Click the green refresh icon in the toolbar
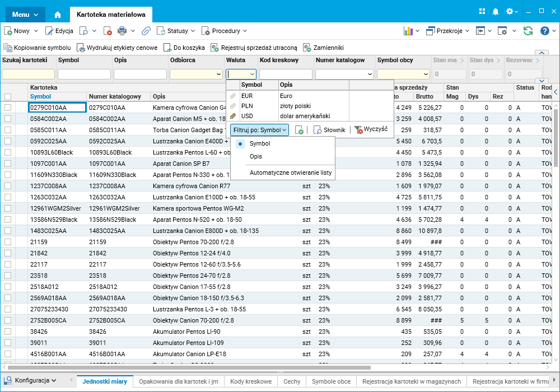Viewport: 560px width, 392px height. pos(528,31)
